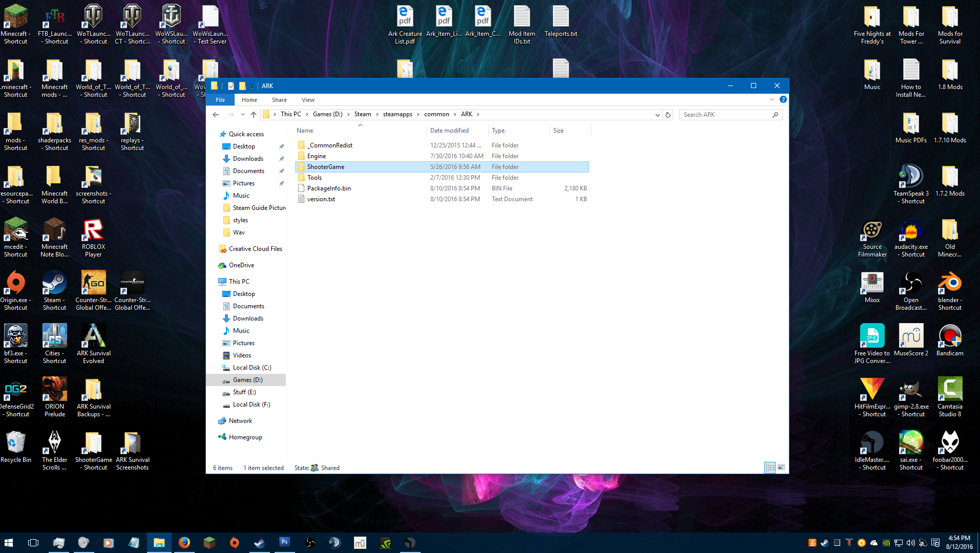Expand the ribbon with the chevron
The width and height of the screenshot is (980, 553).
coord(772,99)
